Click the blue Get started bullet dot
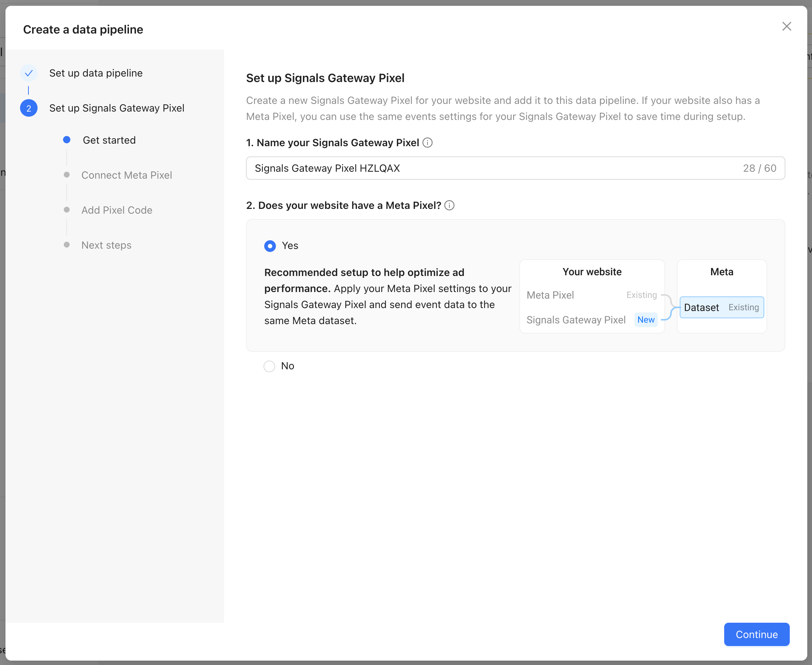This screenshot has width=812, height=665. tap(67, 140)
